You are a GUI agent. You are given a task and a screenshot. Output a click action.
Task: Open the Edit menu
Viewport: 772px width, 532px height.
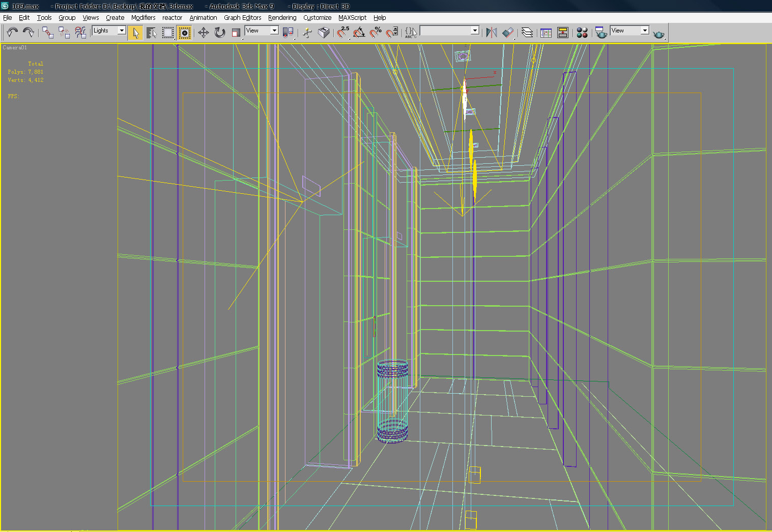pos(24,17)
